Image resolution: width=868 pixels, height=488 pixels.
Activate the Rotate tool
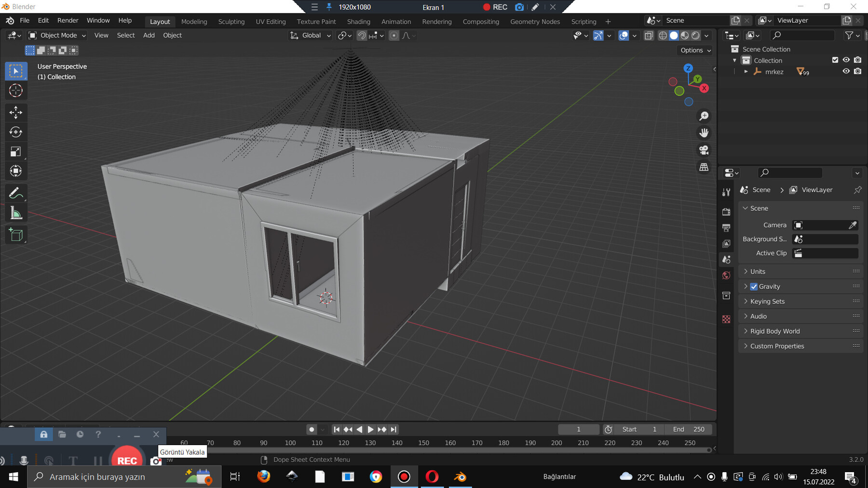coord(16,132)
